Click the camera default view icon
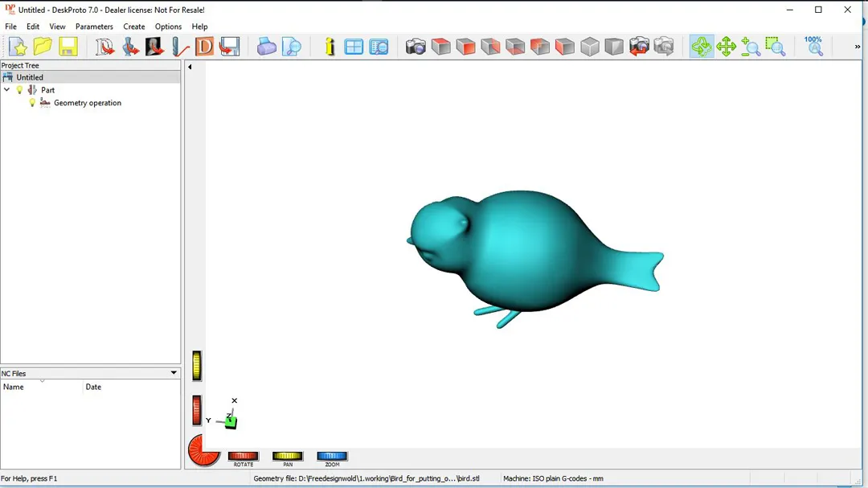Screen dimensions: 868x488 pyautogui.click(x=416, y=47)
